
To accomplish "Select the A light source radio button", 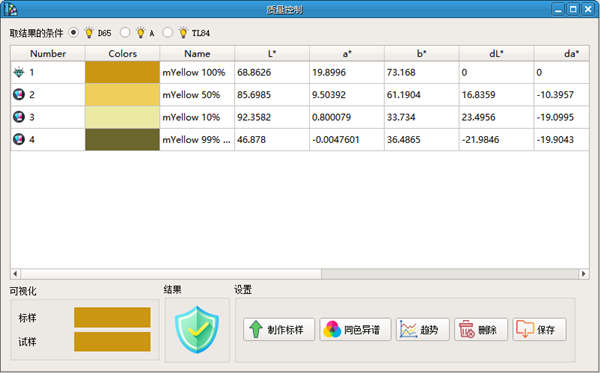I will [125, 33].
